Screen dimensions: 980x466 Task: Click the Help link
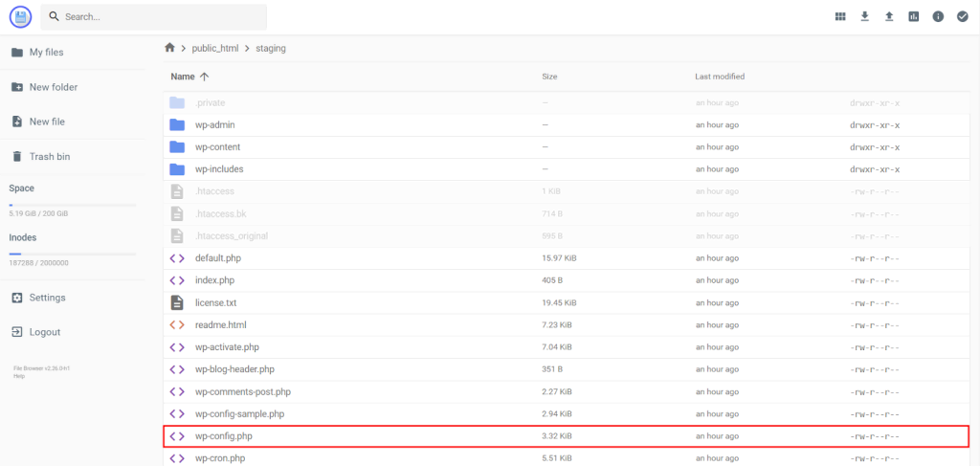pyautogui.click(x=18, y=376)
